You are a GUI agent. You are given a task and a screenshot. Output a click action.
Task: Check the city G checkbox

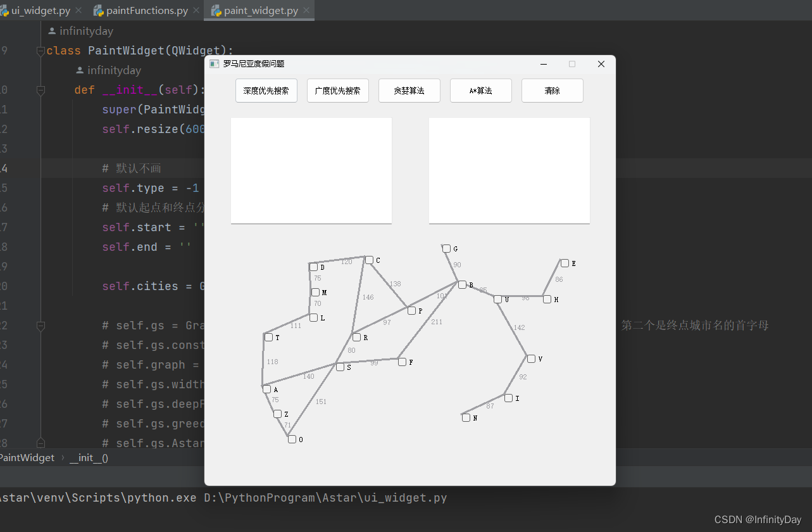(x=446, y=249)
